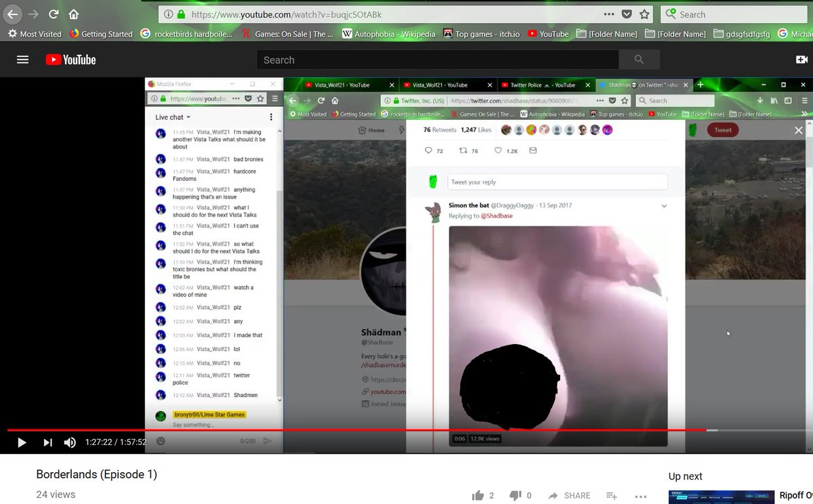Click the YouTube logo

coord(71,60)
